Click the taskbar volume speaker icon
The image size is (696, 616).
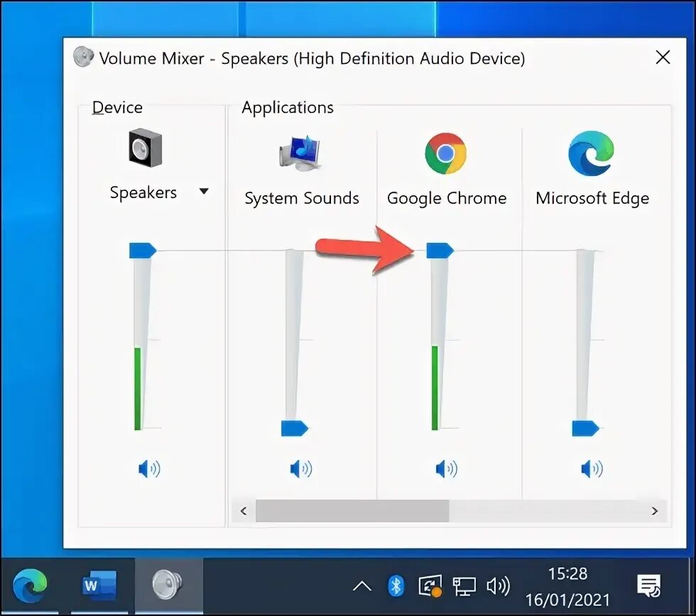[498, 586]
